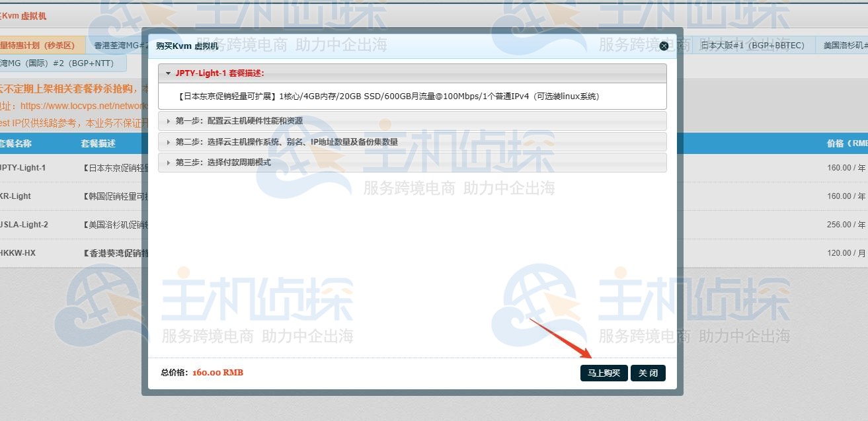Click the 价格 column header
This screenshot has height=421, width=868.
click(847, 143)
